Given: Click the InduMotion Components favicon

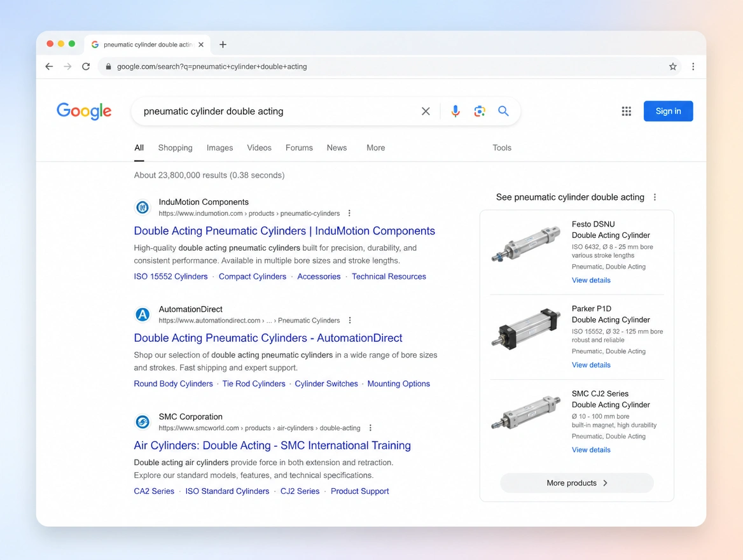Looking at the screenshot, I should click(x=142, y=207).
